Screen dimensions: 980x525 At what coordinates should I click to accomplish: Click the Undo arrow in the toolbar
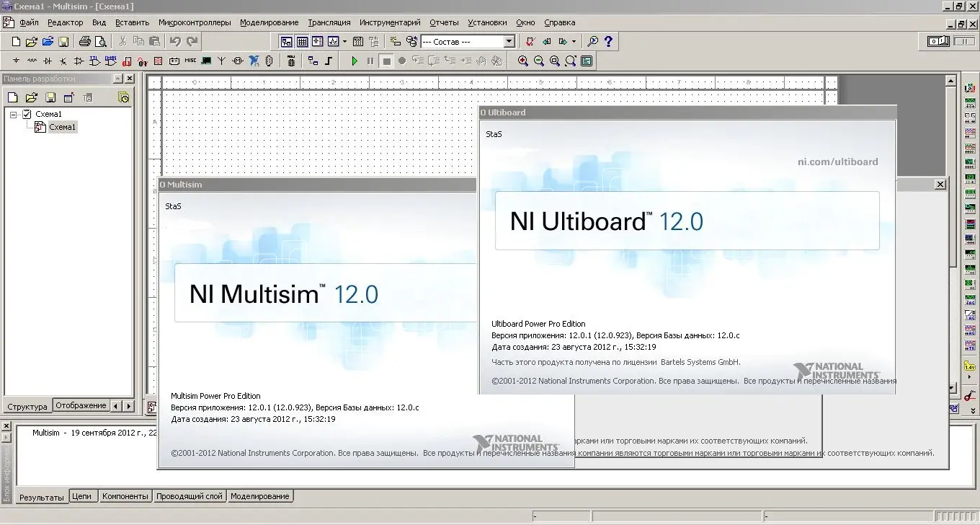(x=175, y=42)
